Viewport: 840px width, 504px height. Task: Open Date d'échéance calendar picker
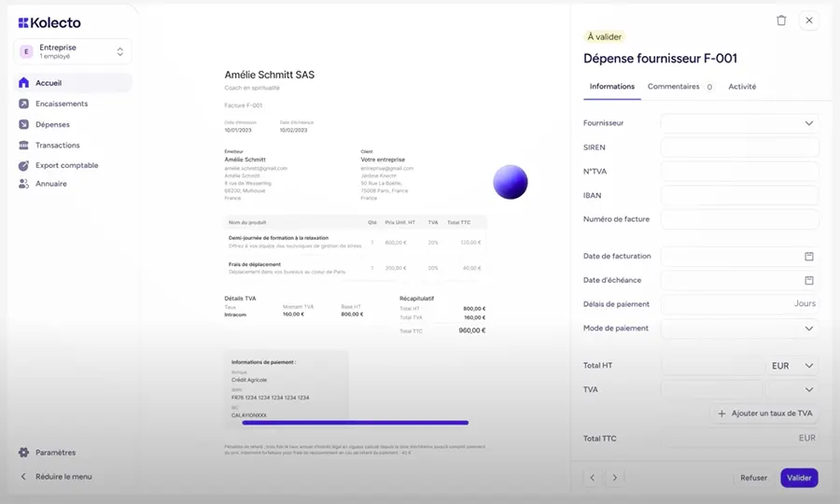809,280
